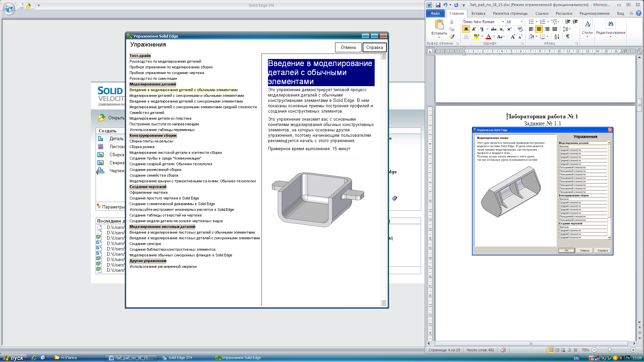The height and width of the screenshot is (362, 644).
Task: Open the font size 18 dropdown
Action: (x=522, y=22)
